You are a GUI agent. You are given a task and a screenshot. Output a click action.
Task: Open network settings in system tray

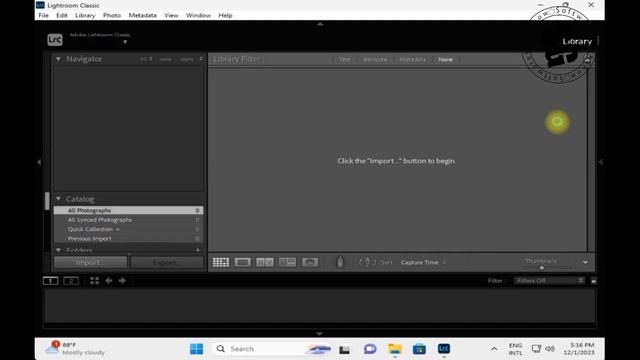click(x=536, y=349)
